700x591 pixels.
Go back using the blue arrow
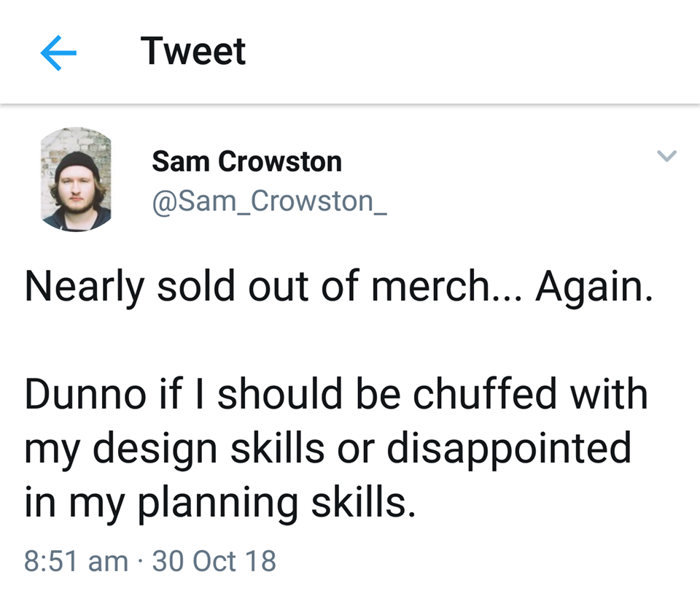[58, 53]
